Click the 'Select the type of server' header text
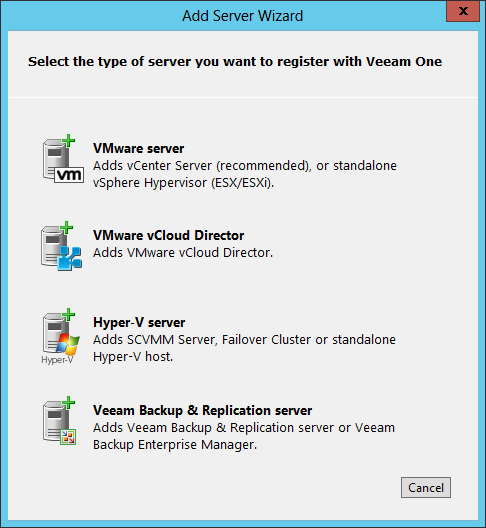Viewport: 486px width, 528px height. click(x=235, y=62)
